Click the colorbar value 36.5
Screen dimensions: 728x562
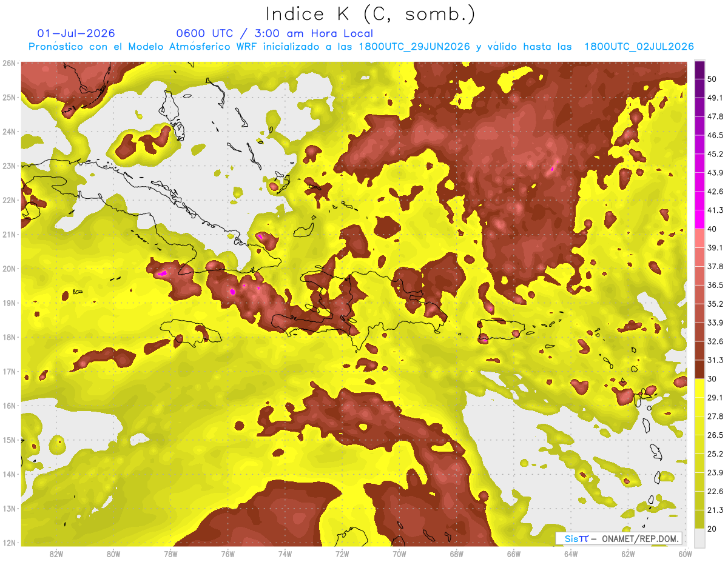point(715,285)
